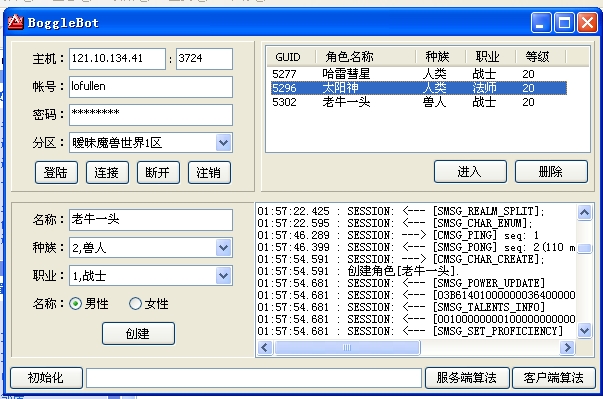This screenshot has width=603, height=399.
Task: Select the 男性 male radio button
Action: click(x=75, y=304)
